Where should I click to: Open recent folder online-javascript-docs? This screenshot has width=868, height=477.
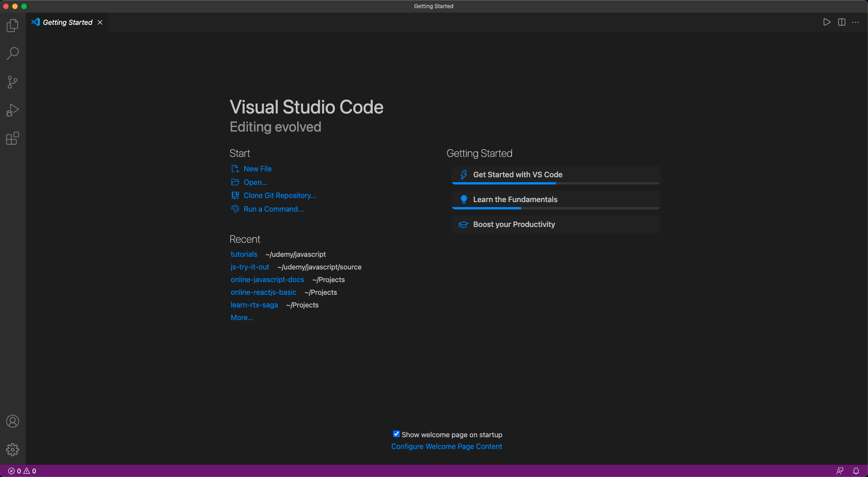[267, 279]
